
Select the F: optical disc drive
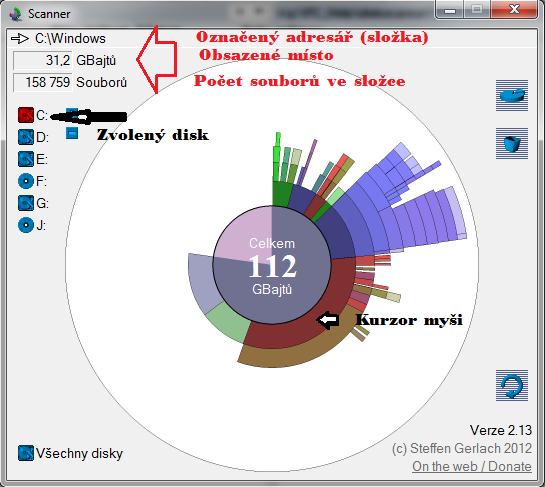click(26, 181)
